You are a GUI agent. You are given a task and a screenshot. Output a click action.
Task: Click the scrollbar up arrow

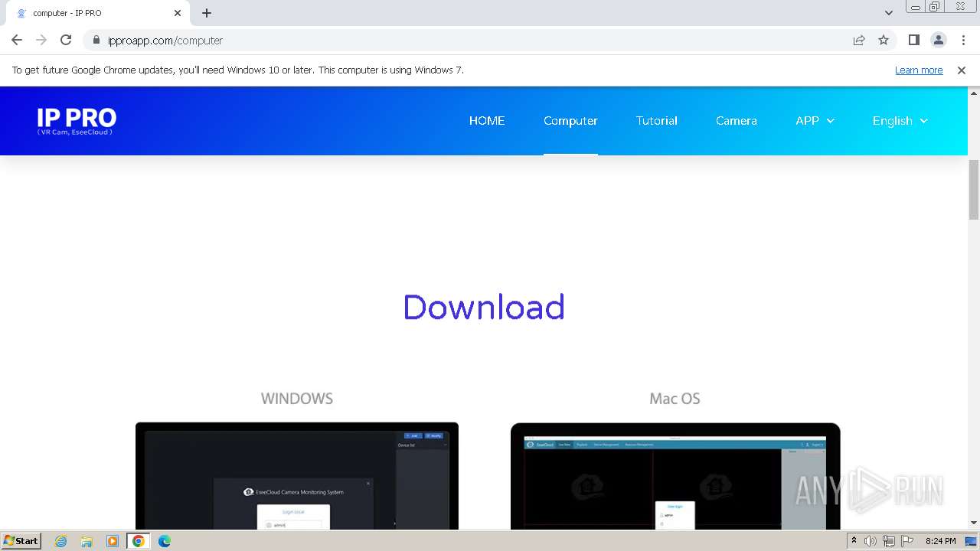click(x=974, y=93)
